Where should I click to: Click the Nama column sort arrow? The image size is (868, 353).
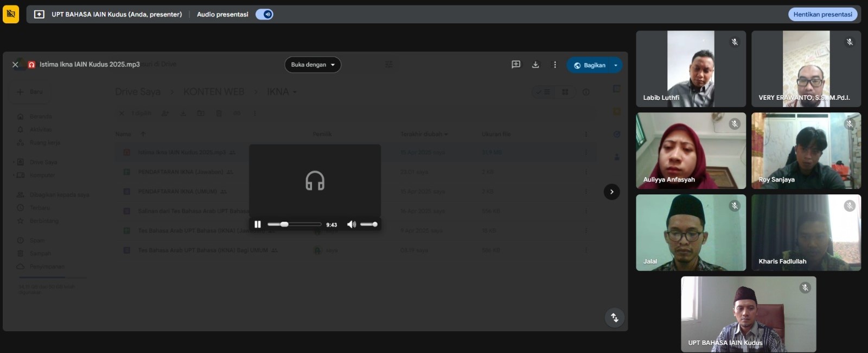(143, 134)
